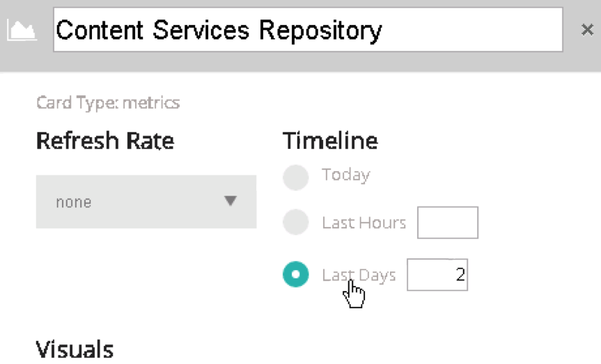Viewport: 601px width, 364px height.
Task: Click the Last Days number box showing 2
Action: pos(437,275)
